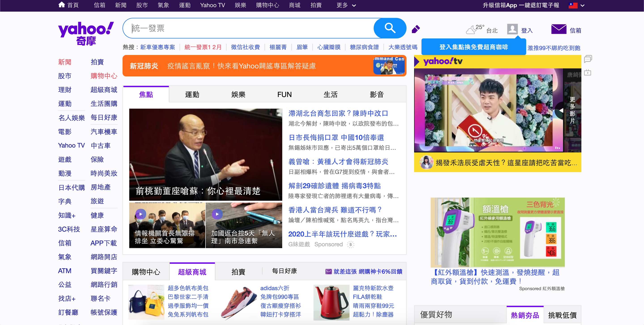Open the 每日好康 shopping tab

284,271
